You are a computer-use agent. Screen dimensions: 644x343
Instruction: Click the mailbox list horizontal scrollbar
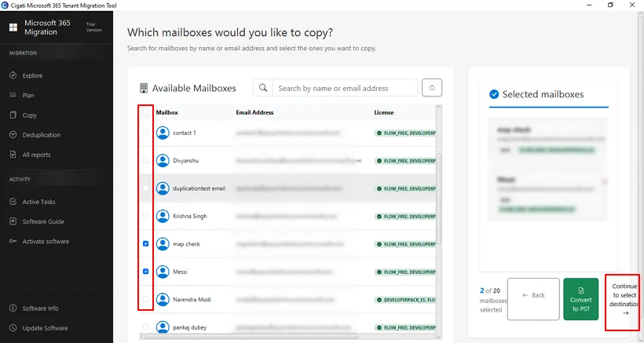click(251, 337)
